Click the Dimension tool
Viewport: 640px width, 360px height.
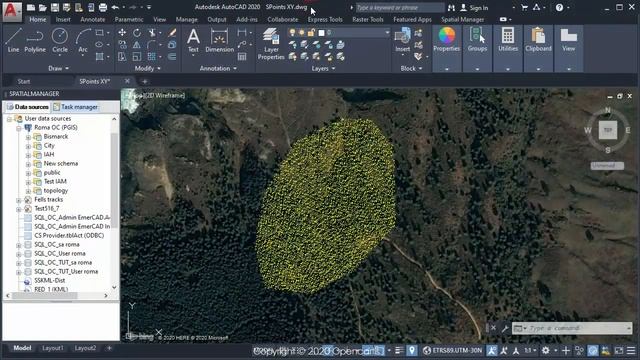click(x=219, y=41)
